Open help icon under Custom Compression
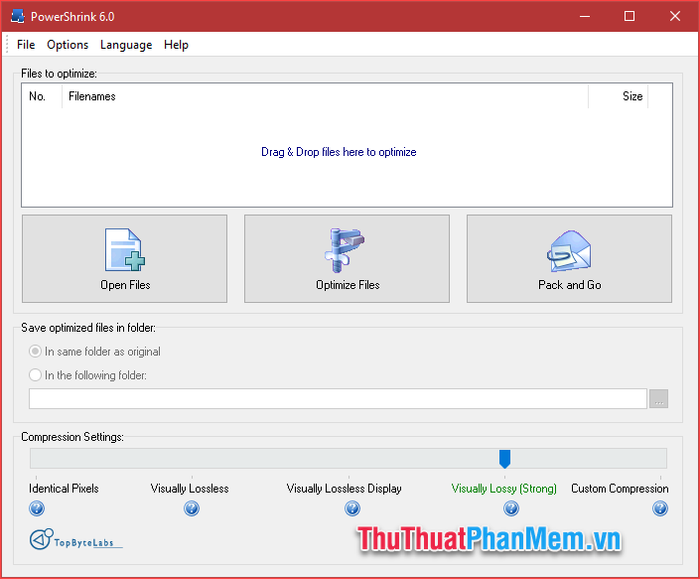This screenshot has width=700, height=579. click(660, 508)
